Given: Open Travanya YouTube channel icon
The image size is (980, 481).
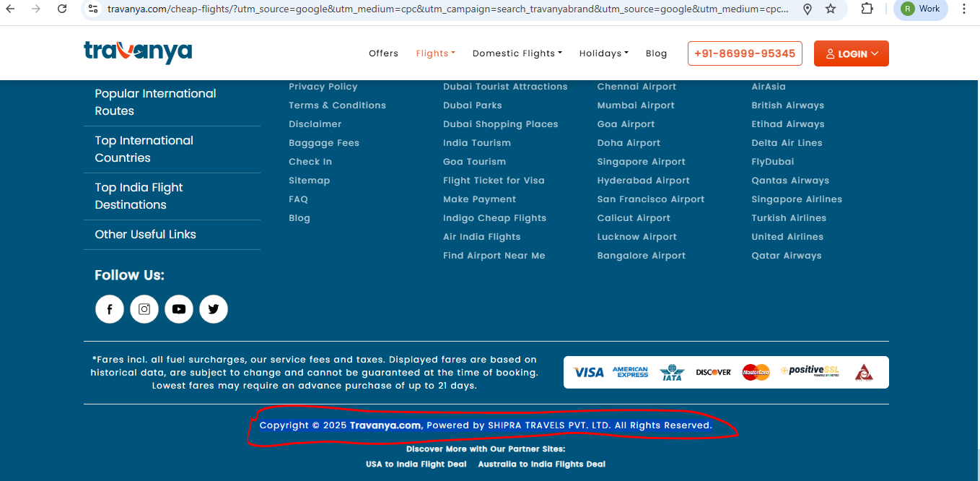Looking at the screenshot, I should pyautogui.click(x=179, y=309).
